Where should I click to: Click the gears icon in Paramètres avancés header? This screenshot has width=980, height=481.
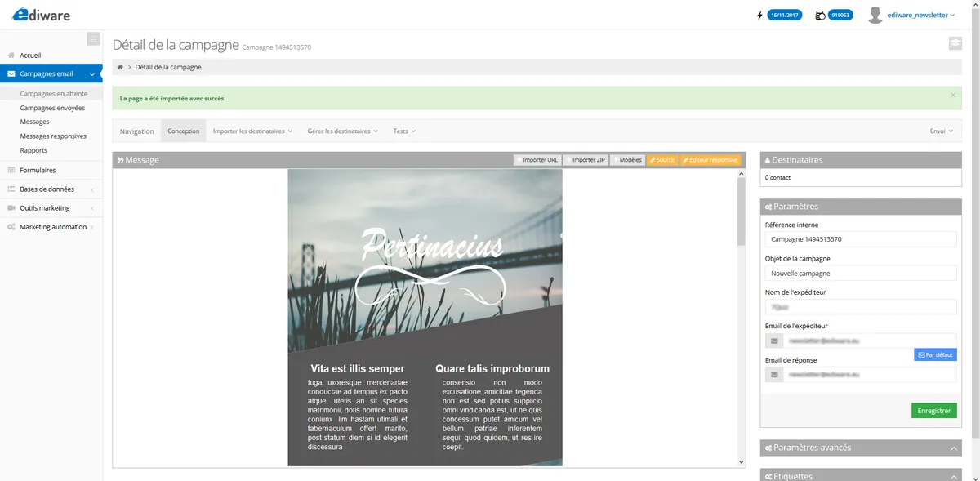coord(768,448)
